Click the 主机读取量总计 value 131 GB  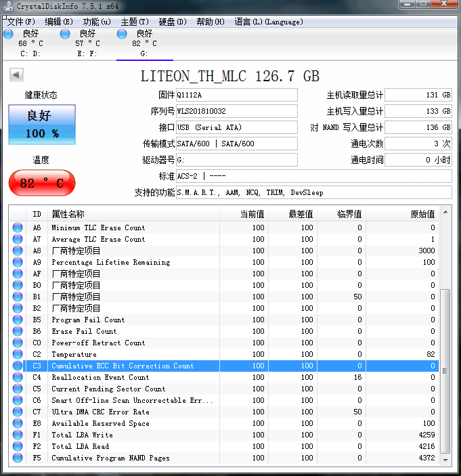click(x=418, y=95)
